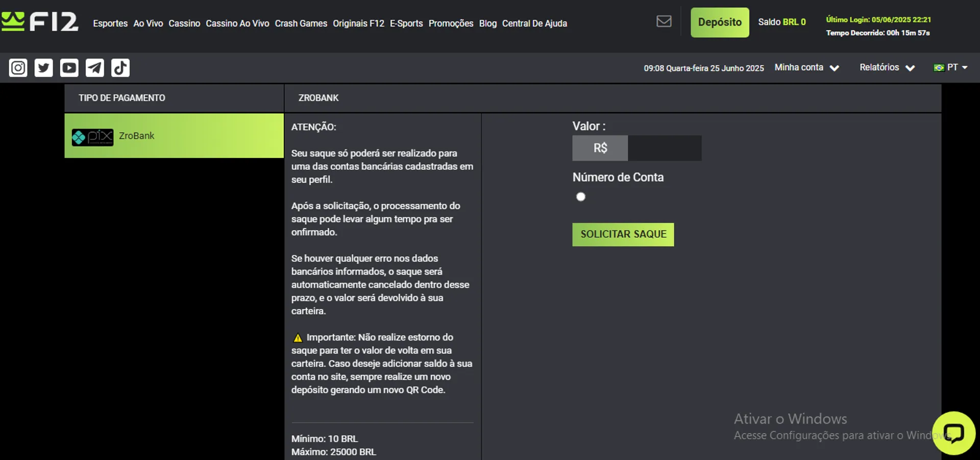Open Cassino Ao Vivo menu item
This screenshot has width=980, height=460.
point(237,23)
